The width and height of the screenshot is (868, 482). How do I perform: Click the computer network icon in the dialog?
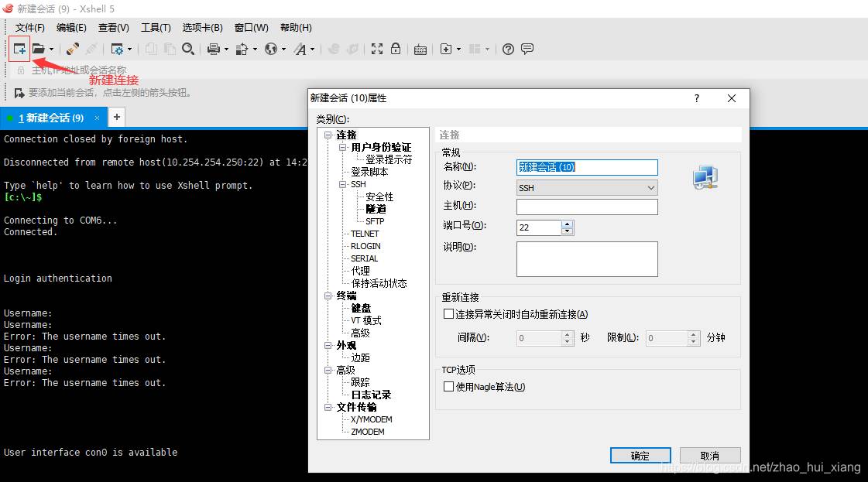705,177
